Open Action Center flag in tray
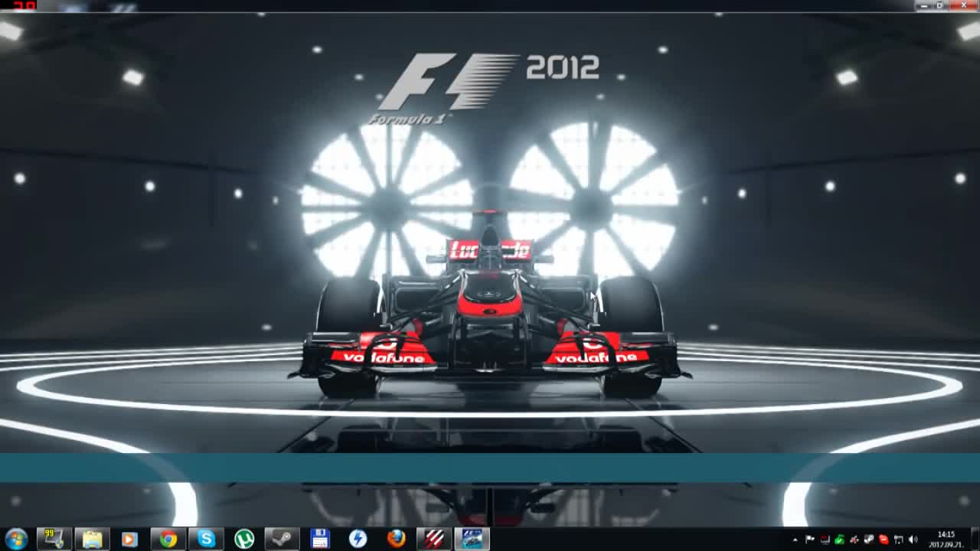The height and width of the screenshot is (551, 980). (810, 540)
